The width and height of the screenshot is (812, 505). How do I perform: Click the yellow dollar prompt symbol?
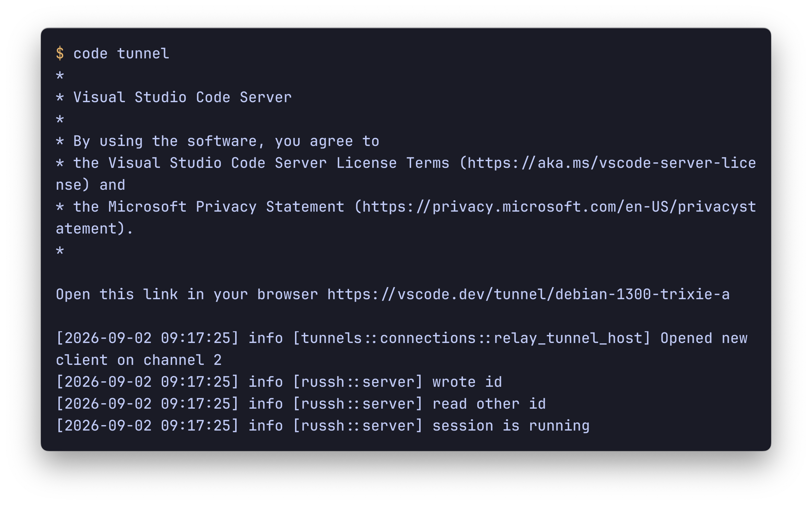tap(60, 54)
